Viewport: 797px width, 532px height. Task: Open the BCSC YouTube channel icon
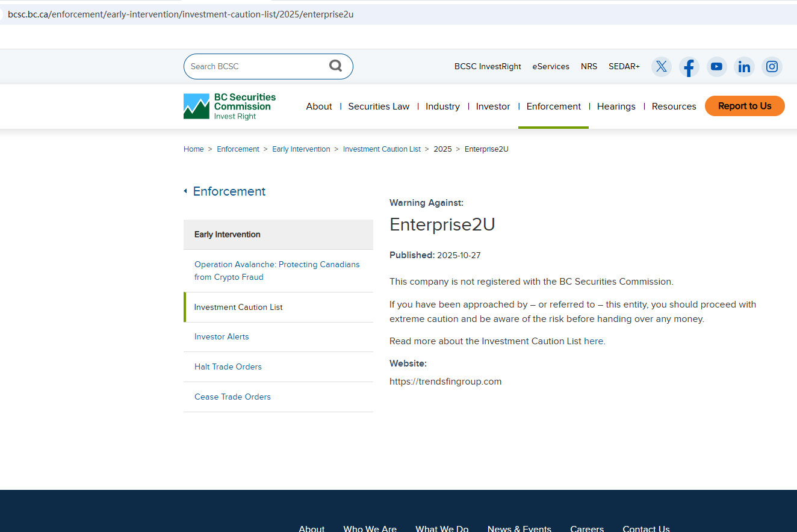pyautogui.click(x=716, y=66)
